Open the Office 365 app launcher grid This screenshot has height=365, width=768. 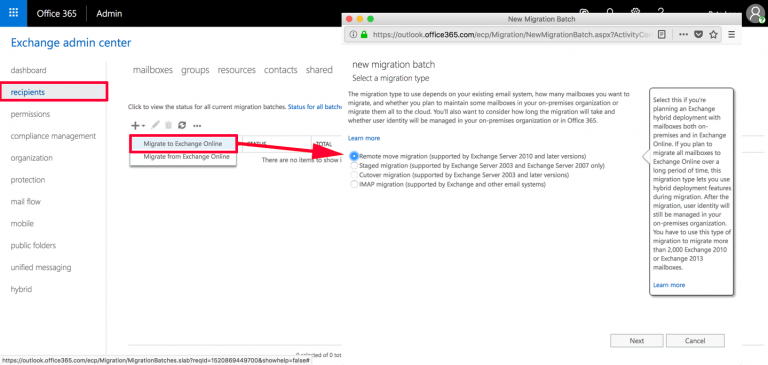coord(13,13)
